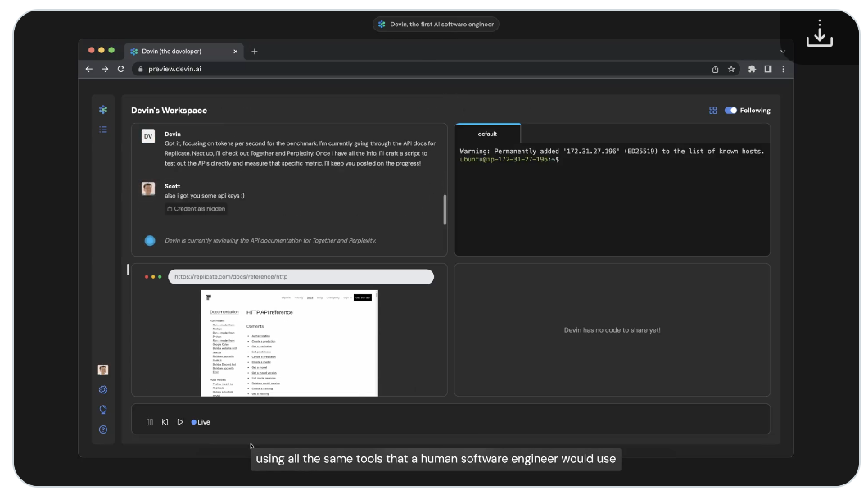Click the lightbulb icon in sidebar
This screenshot has height=495, width=868.
tap(103, 410)
